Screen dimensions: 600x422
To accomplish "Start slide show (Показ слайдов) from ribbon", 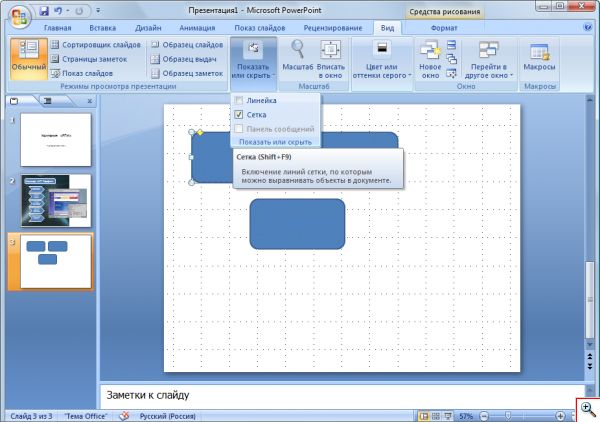I will (x=82, y=73).
